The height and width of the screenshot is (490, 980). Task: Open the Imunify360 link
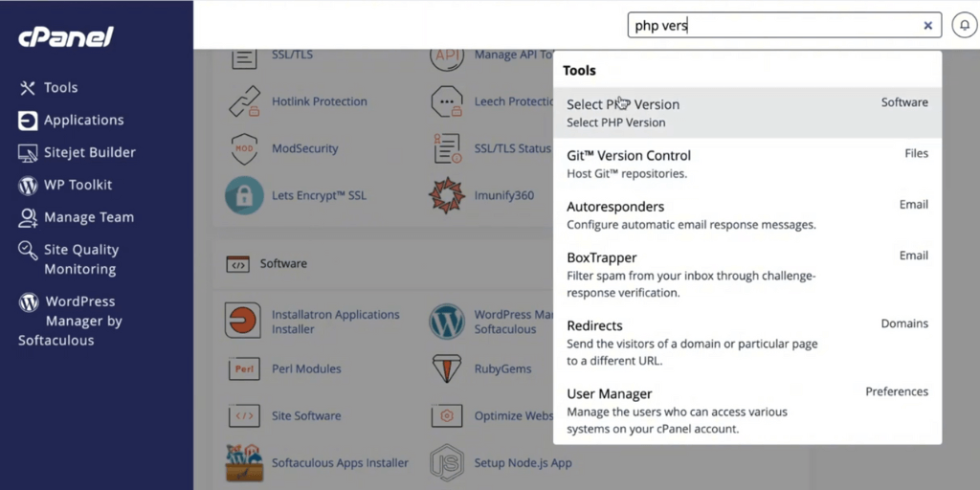[x=504, y=195]
